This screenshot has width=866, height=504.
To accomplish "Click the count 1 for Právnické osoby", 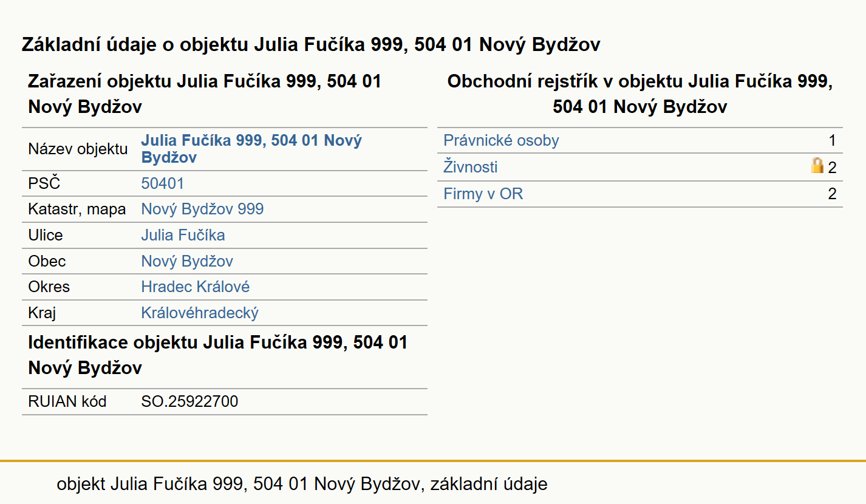I will [832, 141].
